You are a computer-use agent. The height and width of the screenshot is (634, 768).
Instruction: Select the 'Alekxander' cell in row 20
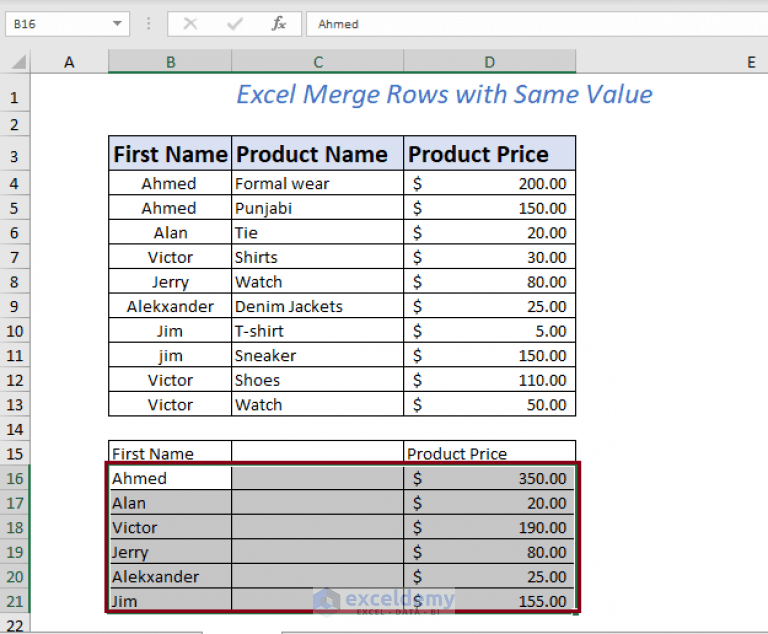point(170,576)
